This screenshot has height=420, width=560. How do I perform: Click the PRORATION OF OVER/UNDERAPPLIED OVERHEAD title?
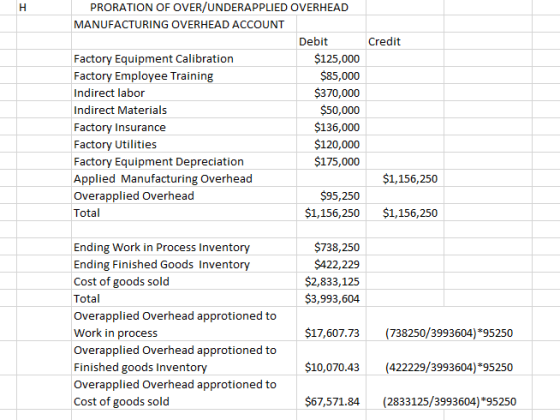coord(219,7)
